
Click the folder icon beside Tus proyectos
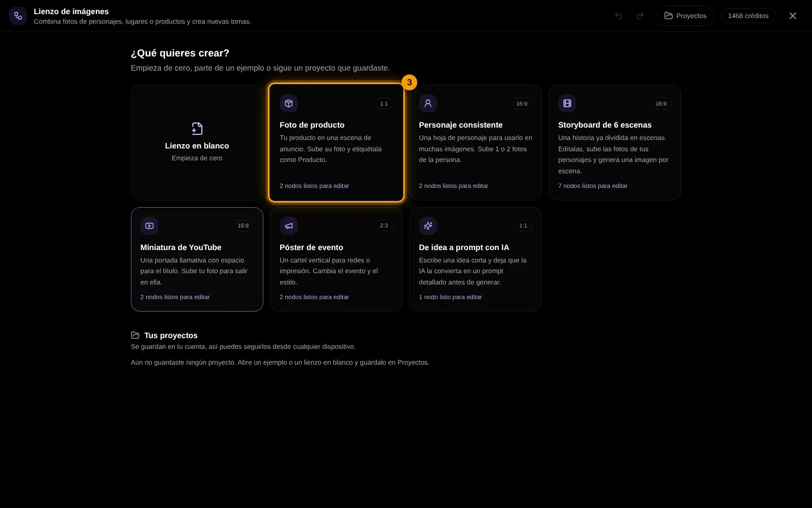[135, 335]
